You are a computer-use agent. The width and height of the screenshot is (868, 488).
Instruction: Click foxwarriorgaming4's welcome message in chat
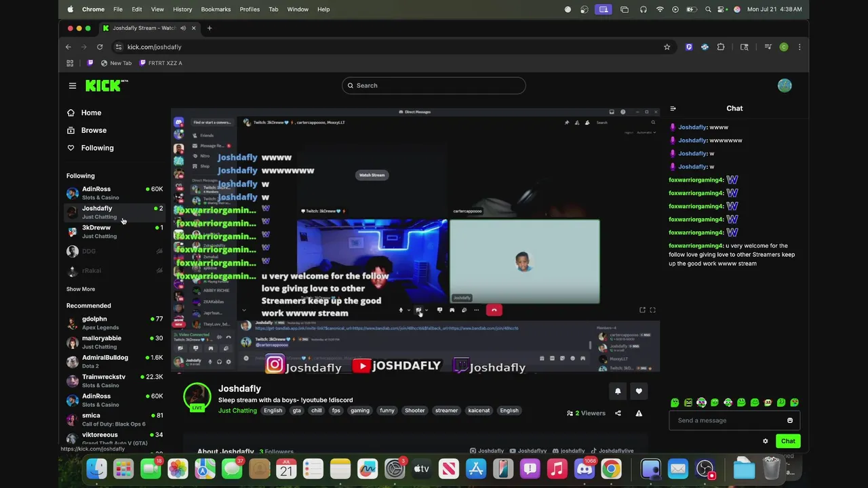(x=732, y=255)
